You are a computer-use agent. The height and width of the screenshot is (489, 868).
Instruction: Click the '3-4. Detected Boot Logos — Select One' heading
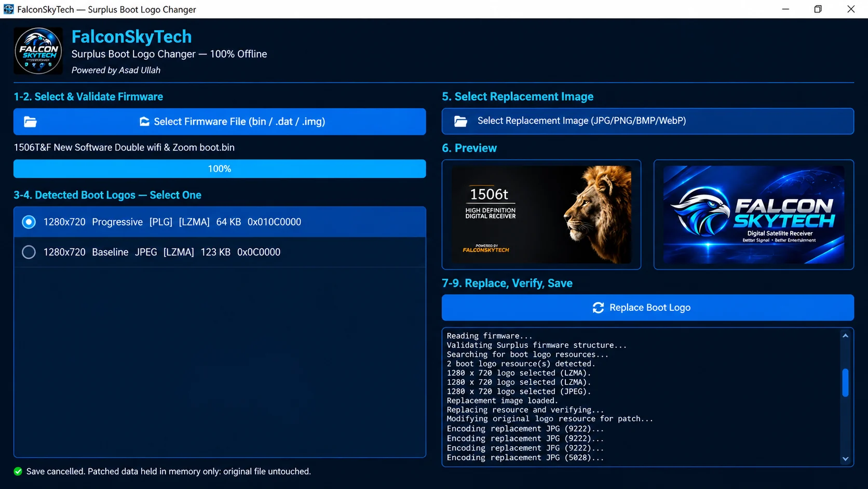(x=107, y=195)
